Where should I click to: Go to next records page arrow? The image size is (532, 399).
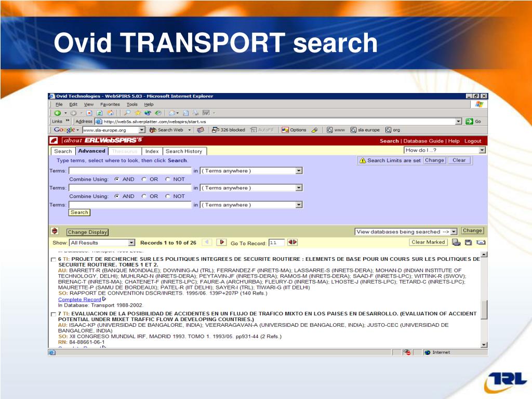click(x=222, y=242)
